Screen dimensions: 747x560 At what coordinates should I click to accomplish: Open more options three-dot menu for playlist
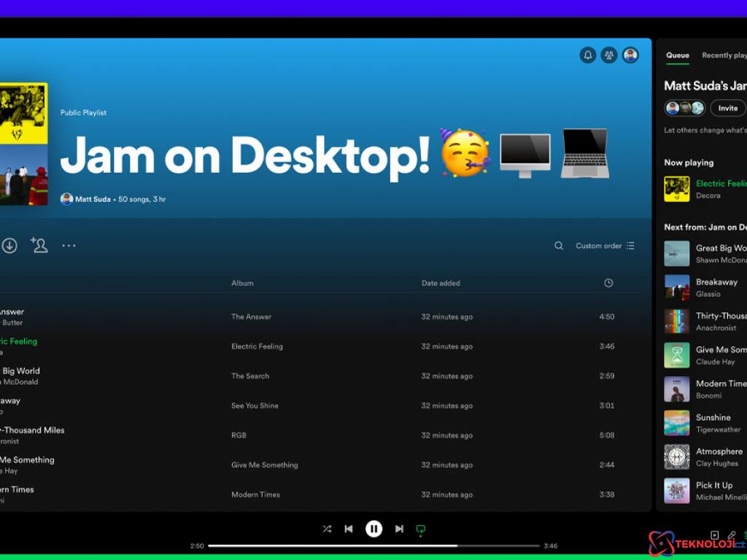point(69,246)
